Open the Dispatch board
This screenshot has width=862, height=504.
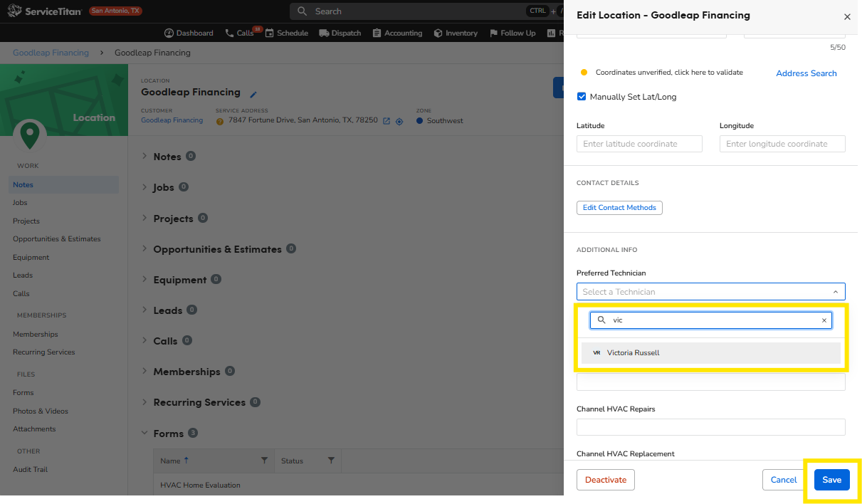coord(340,33)
